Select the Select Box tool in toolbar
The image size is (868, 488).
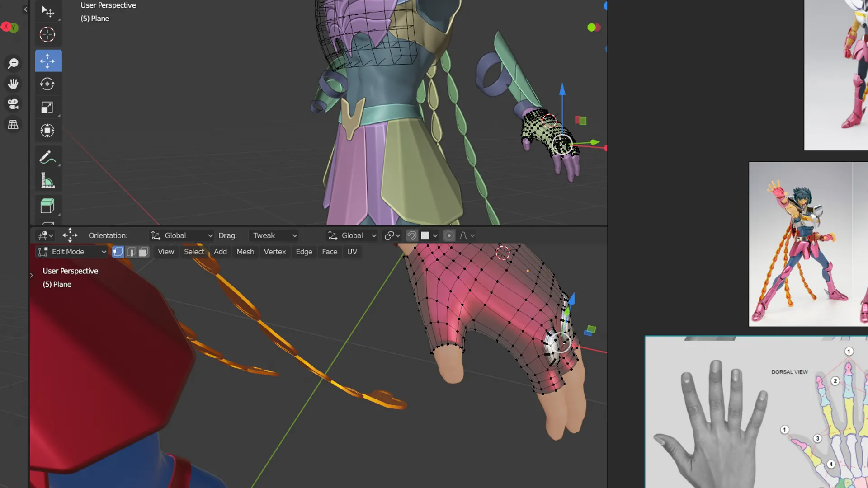[x=48, y=11]
